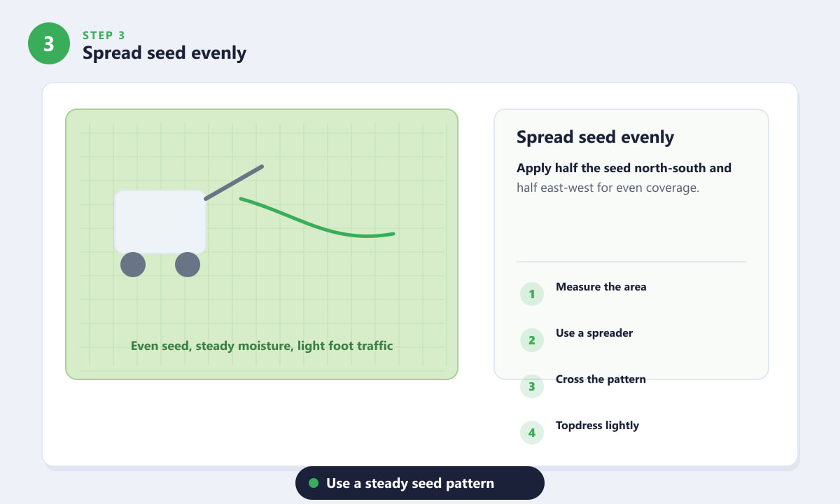The width and height of the screenshot is (840, 504).
Task: Click the Apply half the seed instruction text
Action: tap(624, 178)
